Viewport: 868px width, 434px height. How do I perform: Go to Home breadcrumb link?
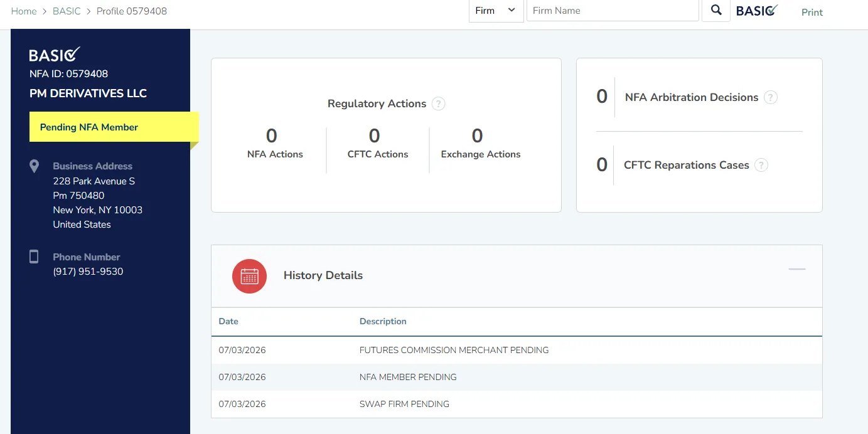24,11
